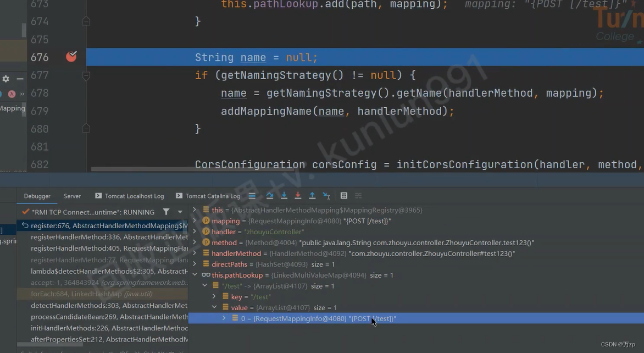Open the Tomcat Catalina Log tab
The width and height of the screenshot is (644, 353).
(209, 196)
